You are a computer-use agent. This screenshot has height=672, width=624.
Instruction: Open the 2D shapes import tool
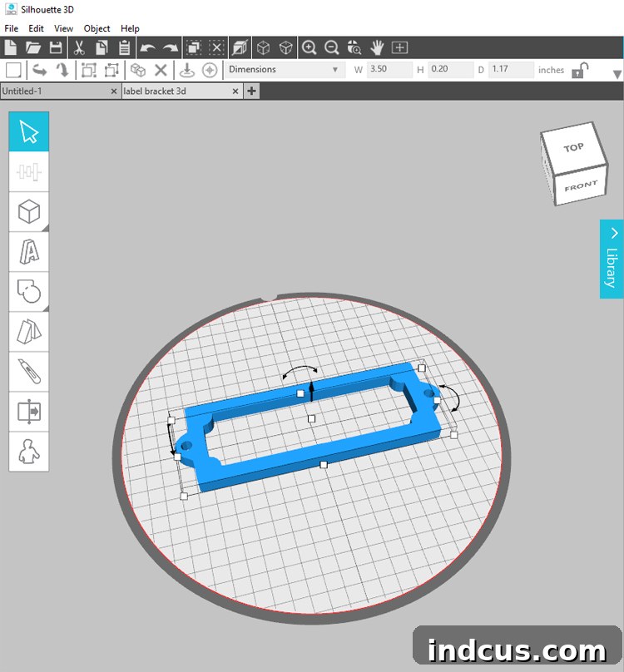click(x=29, y=291)
